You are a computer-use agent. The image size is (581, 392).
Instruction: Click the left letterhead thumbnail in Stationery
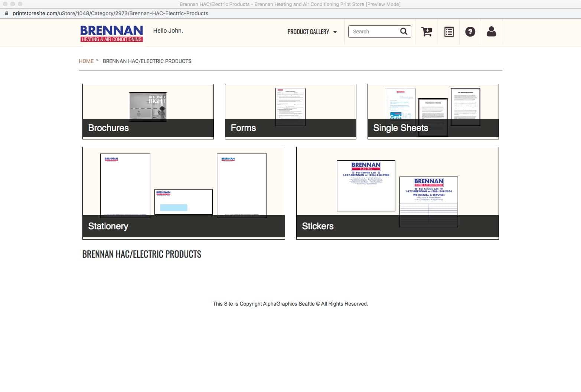[125, 185]
